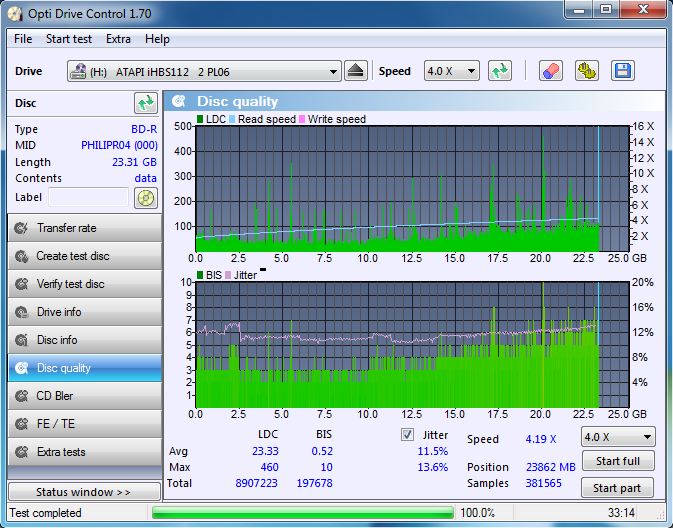673x528 pixels.
Task: Click the Create test disc icon
Action: (21, 256)
